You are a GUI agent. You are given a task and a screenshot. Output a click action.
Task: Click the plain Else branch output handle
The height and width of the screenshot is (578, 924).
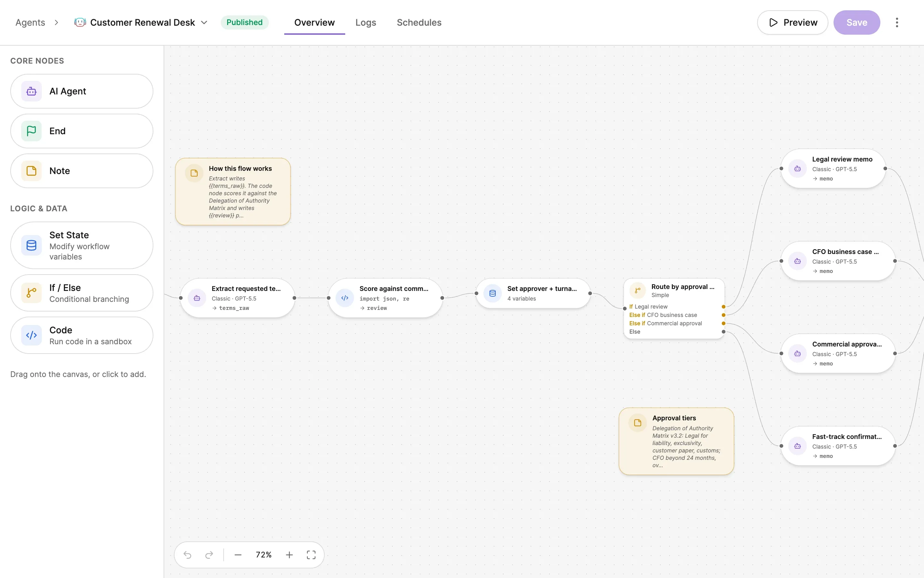(723, 332)
